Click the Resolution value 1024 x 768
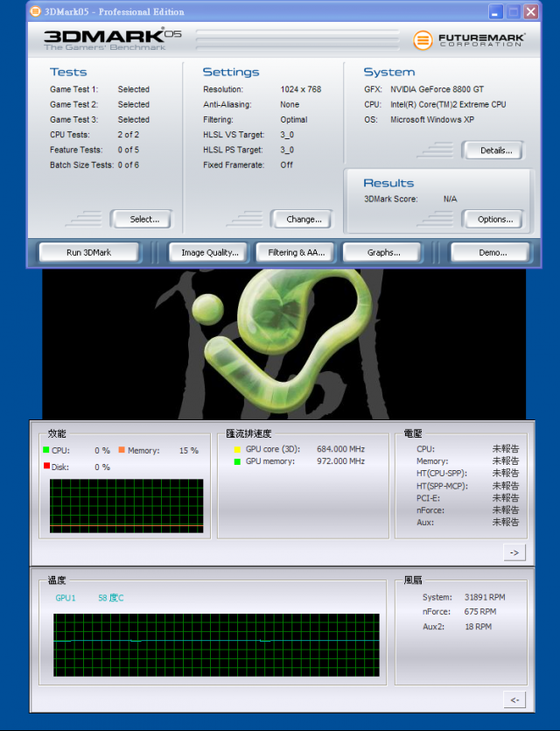The image size is (560, 731). (300, 89)
